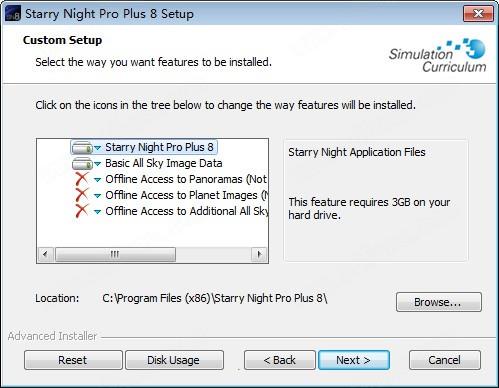Click the hard drive icon beside Basic All Sky Image Data
The image size is (499, 388).
pos(82,164)
